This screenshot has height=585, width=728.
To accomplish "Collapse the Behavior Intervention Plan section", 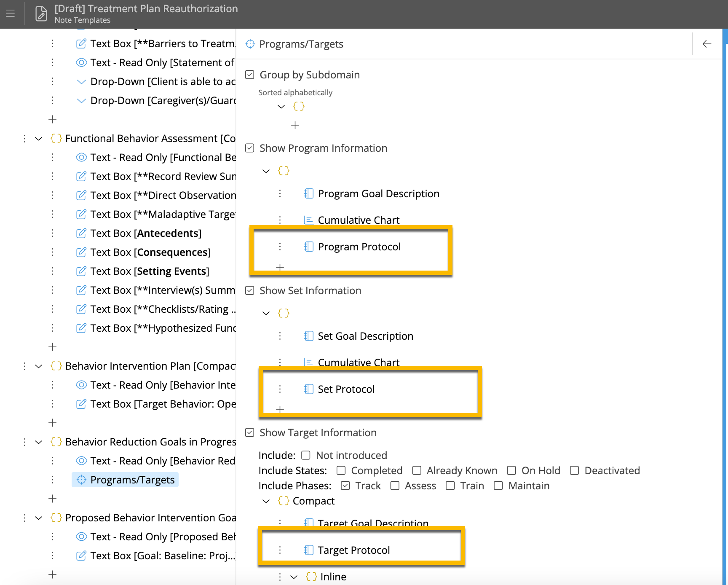I will (x=38, y=366).
